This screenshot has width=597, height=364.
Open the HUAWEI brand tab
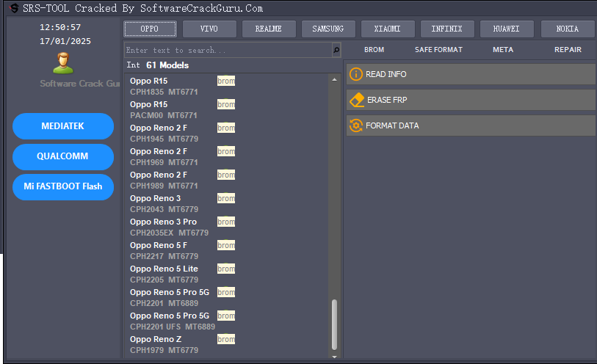(507, 29)
